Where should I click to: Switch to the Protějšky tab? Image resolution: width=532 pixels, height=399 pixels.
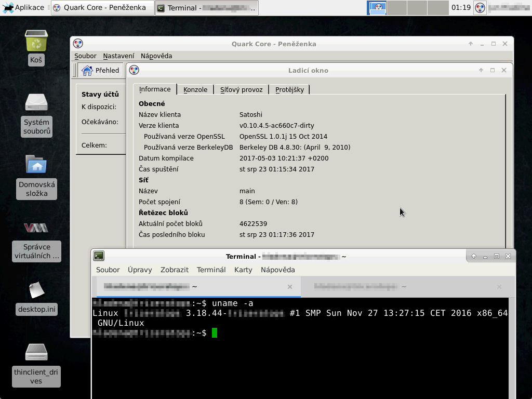click(x=289, y=89)
